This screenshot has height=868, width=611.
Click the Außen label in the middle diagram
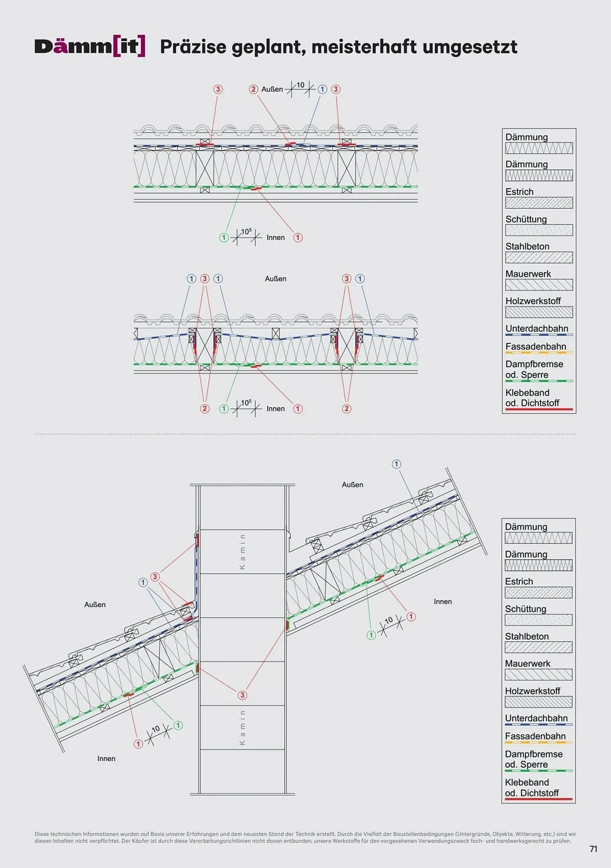pos(276,279)
